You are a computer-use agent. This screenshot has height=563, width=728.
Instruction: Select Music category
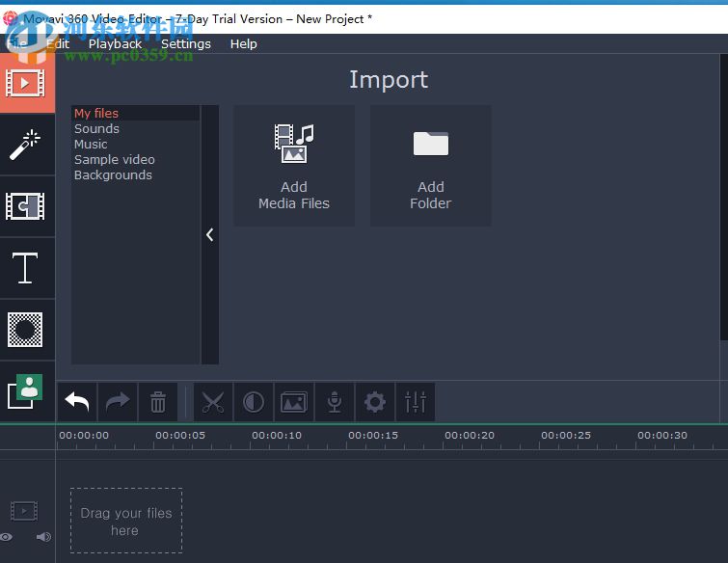[136, 144]
